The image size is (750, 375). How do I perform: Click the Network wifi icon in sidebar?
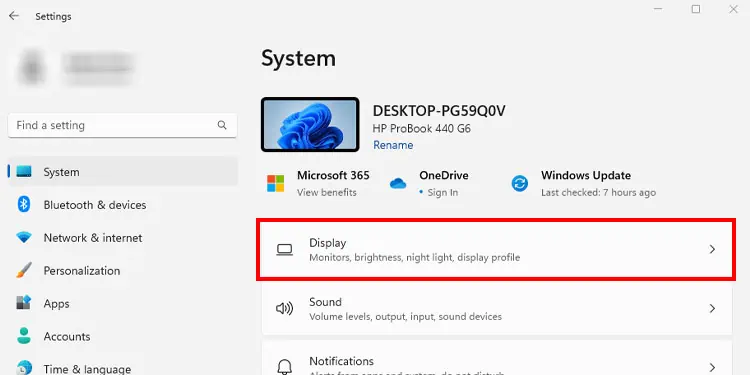point(23,238)
